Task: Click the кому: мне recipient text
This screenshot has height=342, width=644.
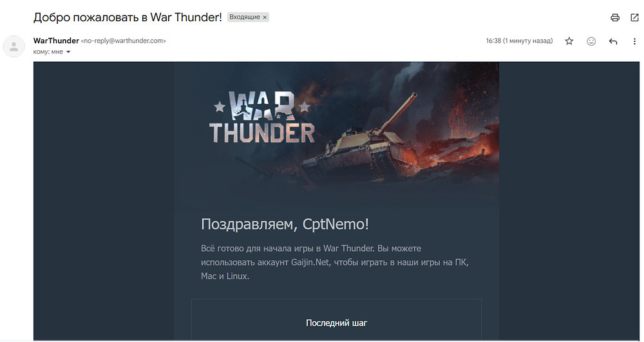Action: [48, 52]
